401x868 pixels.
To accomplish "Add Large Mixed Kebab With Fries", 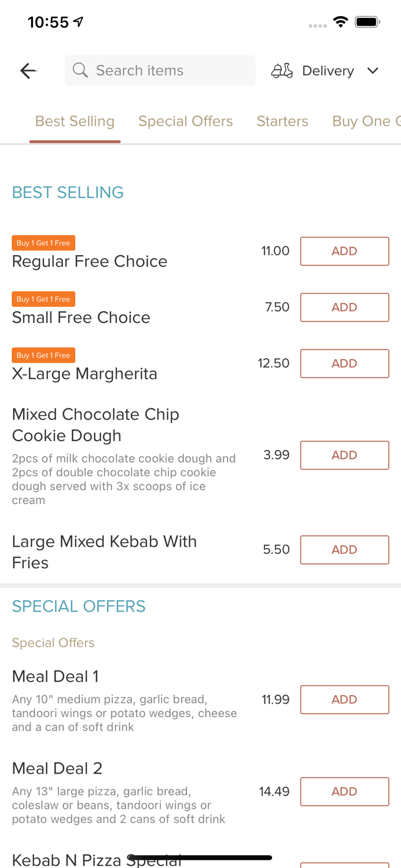I will tap(344, 550).
